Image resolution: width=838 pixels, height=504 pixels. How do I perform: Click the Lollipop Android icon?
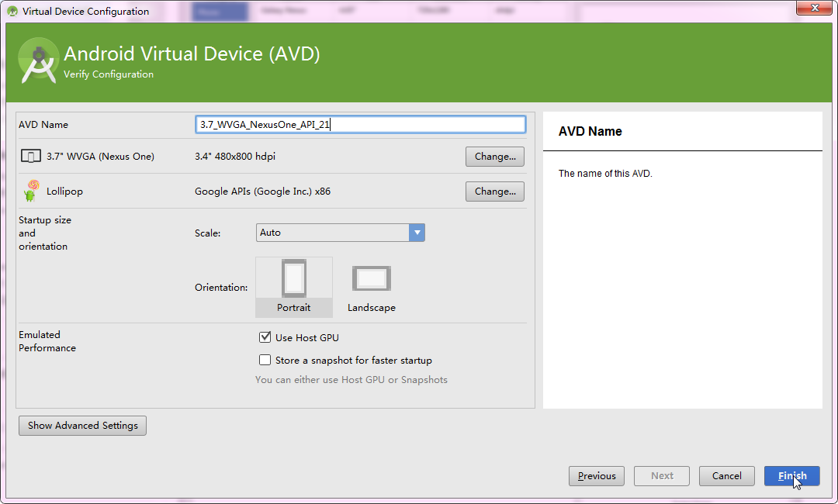31,191
